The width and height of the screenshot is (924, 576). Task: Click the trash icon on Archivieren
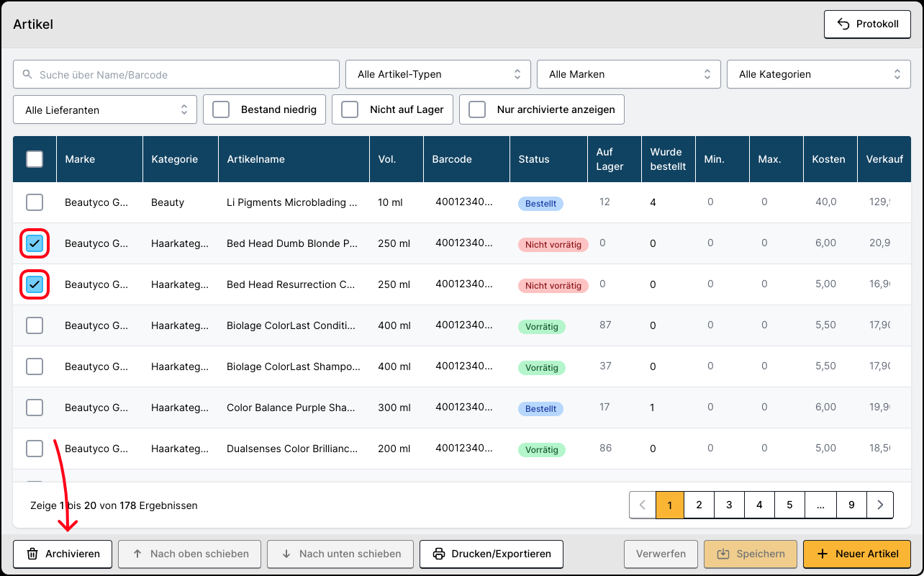(x=32, y=554)
